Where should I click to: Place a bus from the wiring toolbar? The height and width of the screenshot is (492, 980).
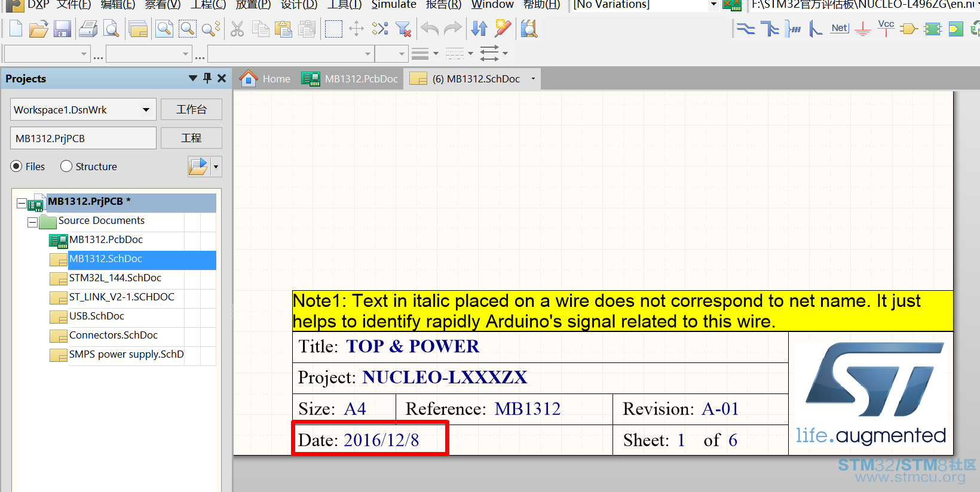click(770, 29)
